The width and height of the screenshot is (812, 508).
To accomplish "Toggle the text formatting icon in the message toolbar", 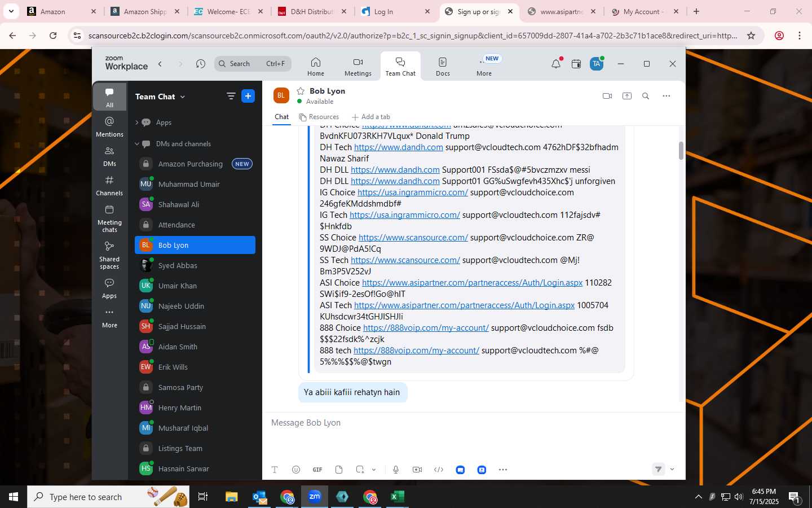I will (x=275, y=470).
